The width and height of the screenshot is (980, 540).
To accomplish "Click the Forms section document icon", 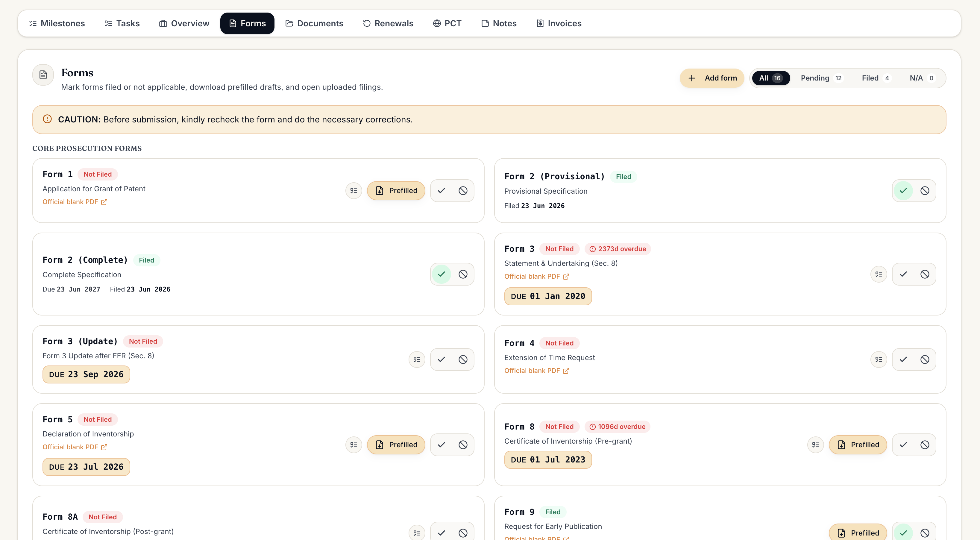I will pyautogui.click(x=43, y=75).
